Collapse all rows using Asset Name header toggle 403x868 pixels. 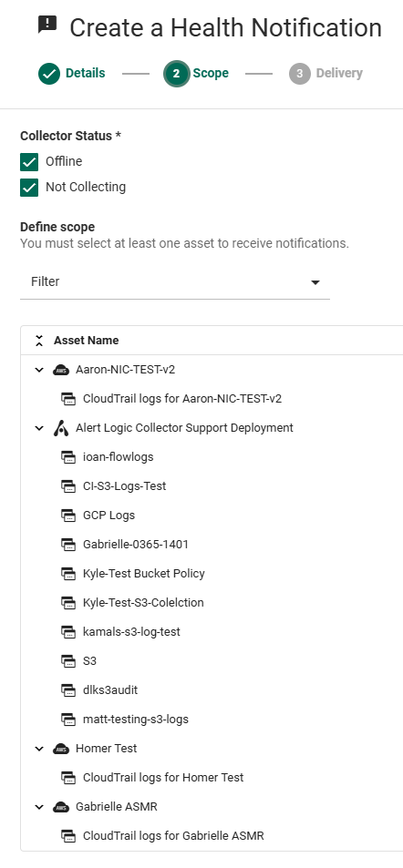click(39, 341)
